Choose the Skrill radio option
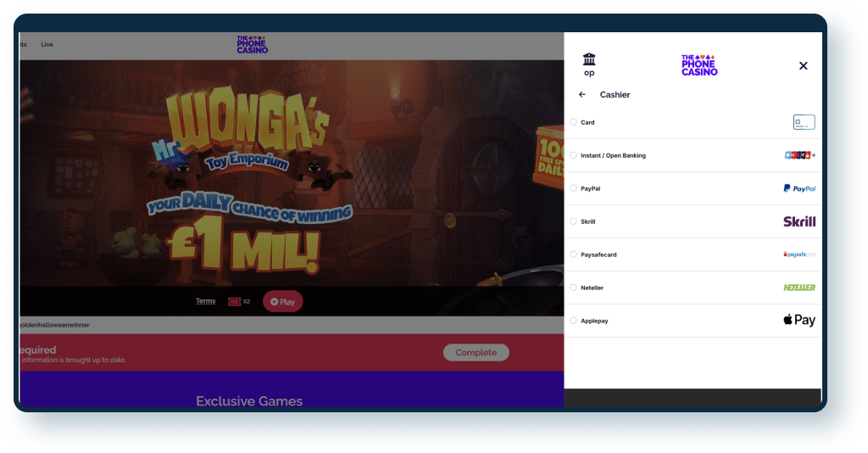 coord(574,221)
